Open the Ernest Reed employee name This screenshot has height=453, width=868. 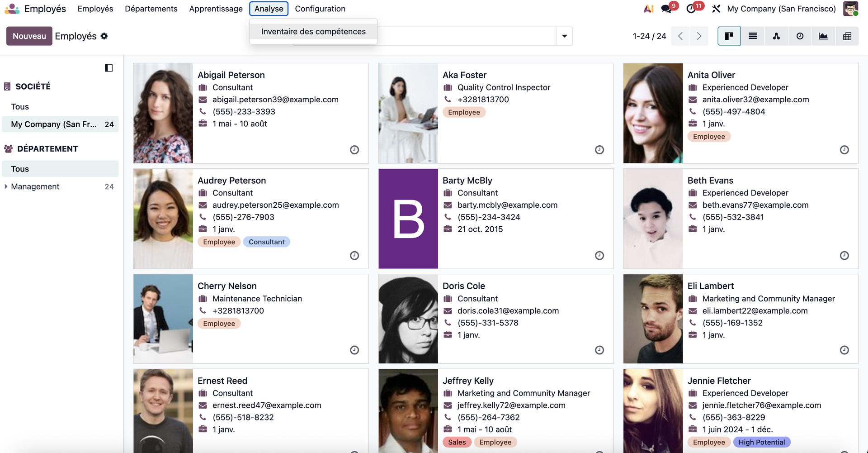(222, 381)
